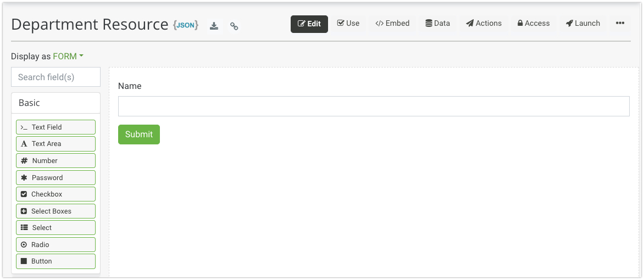This screenshot has height=280, width=644.
Task: Go to the Embed tab
Action: click(x=392, y=24)
